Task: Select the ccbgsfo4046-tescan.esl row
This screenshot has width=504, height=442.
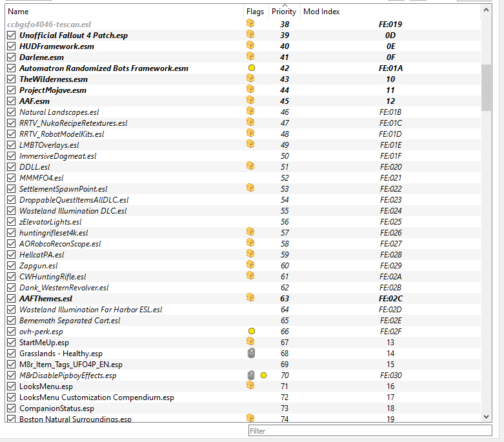Action: coord(243,25)
